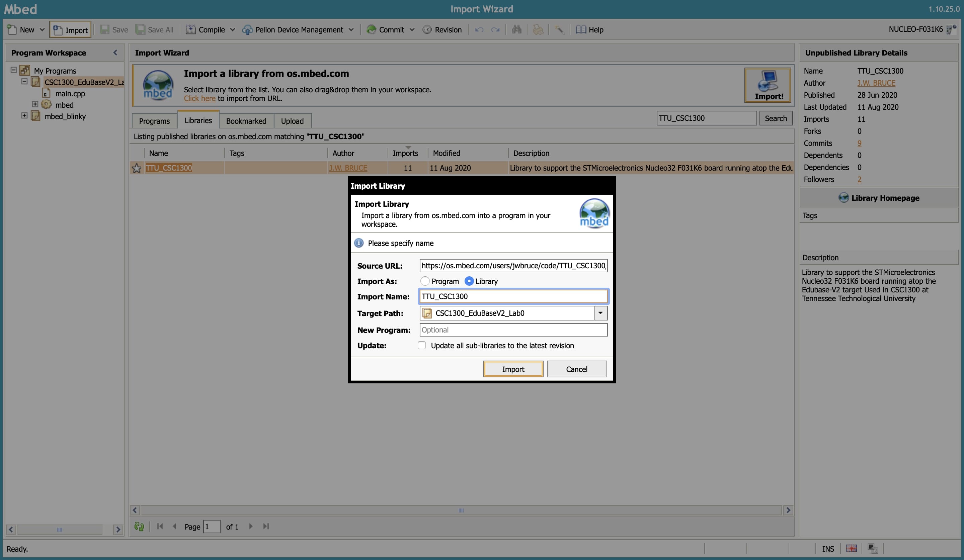This screenshot has width=964, height=560.
Task: Click the bookmark star next to TTU_CSC1300
Action: [137, 168]
